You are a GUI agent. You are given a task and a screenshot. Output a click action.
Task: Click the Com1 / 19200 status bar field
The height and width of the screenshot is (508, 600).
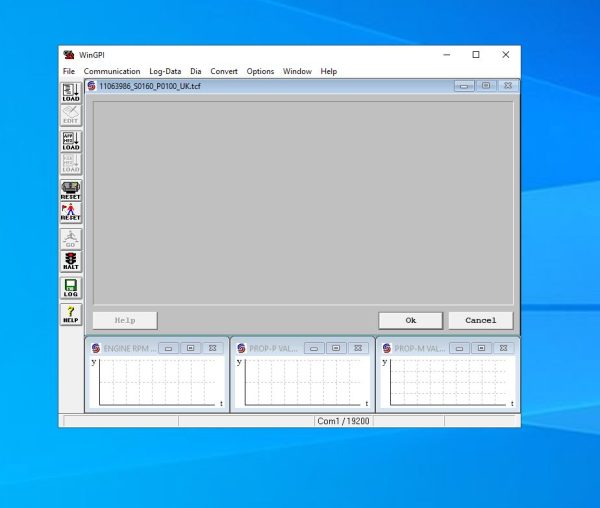343,421
